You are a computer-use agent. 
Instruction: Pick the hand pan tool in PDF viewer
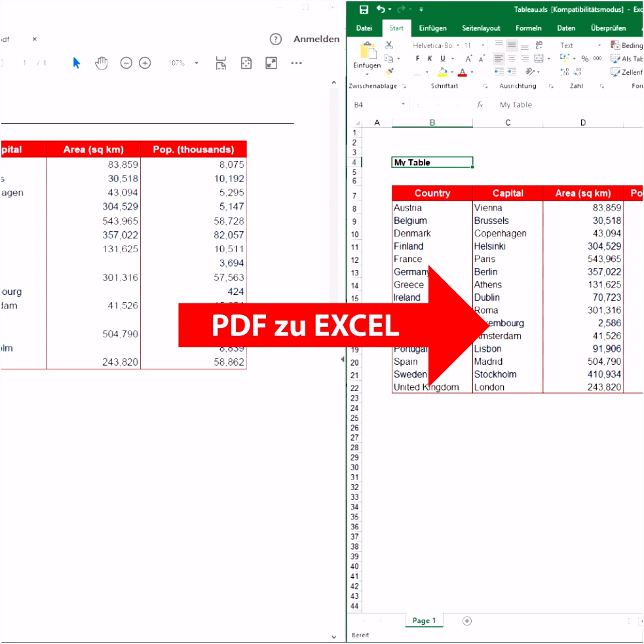[x=102, y=64]
